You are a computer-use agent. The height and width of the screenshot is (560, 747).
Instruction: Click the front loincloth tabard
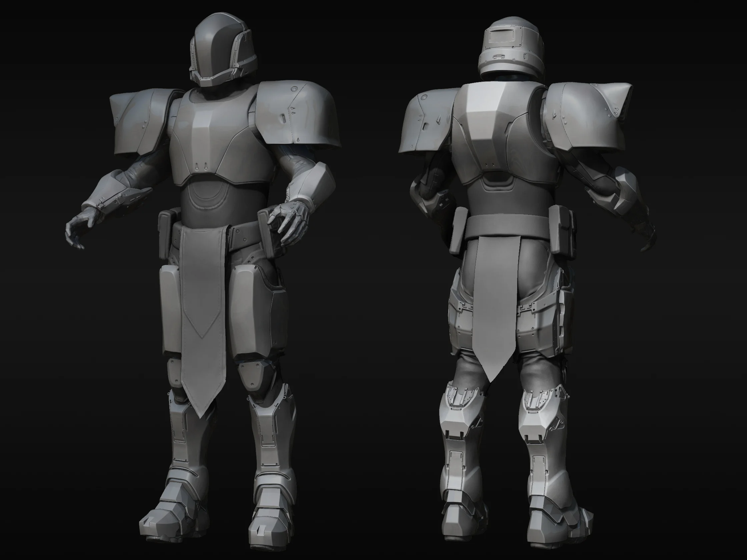pyautogui.click(x=202, y=297)
